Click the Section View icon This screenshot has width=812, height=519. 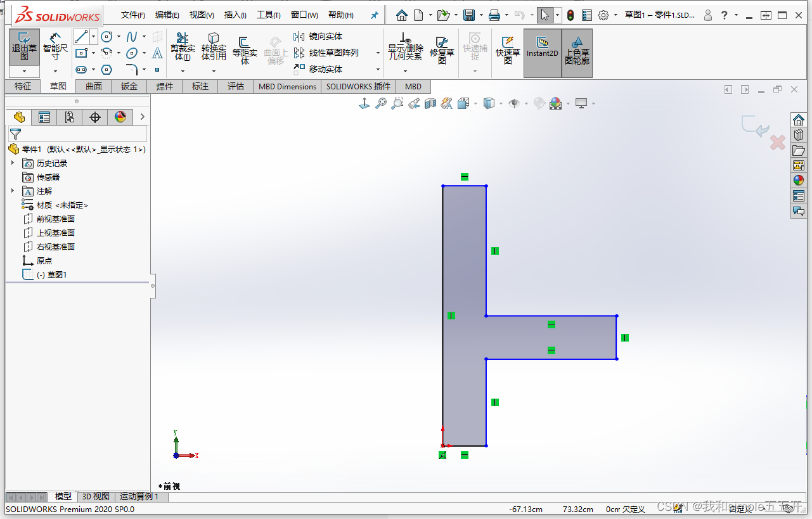[x=430, y=103]
